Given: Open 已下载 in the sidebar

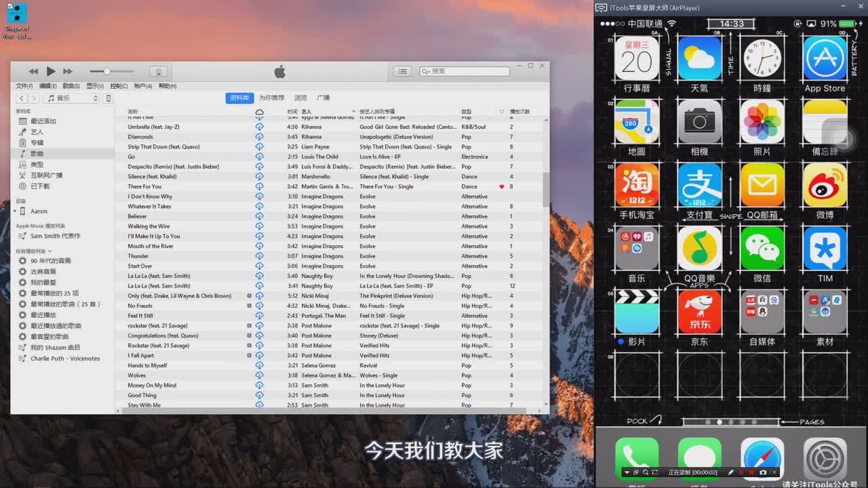Looking at the screenshot, I should (x=40, y=186).
